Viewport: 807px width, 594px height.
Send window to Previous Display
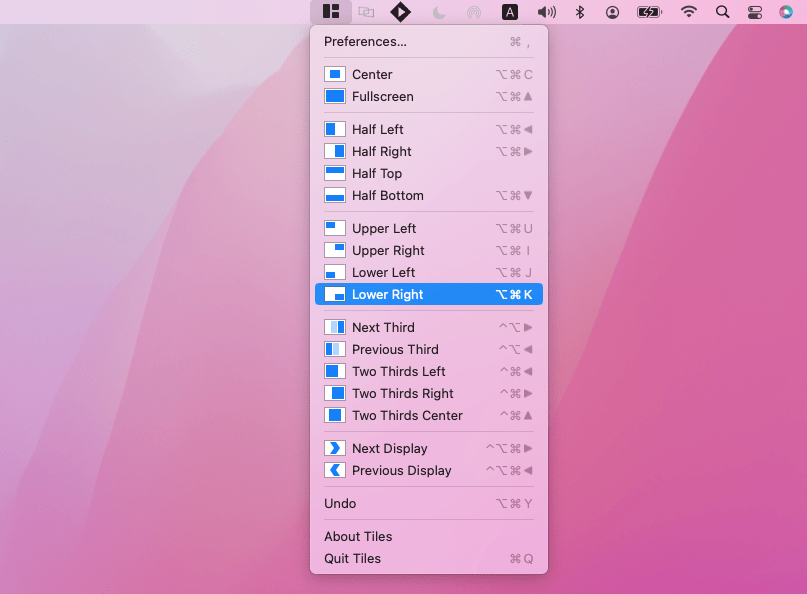tap(429, 470)
